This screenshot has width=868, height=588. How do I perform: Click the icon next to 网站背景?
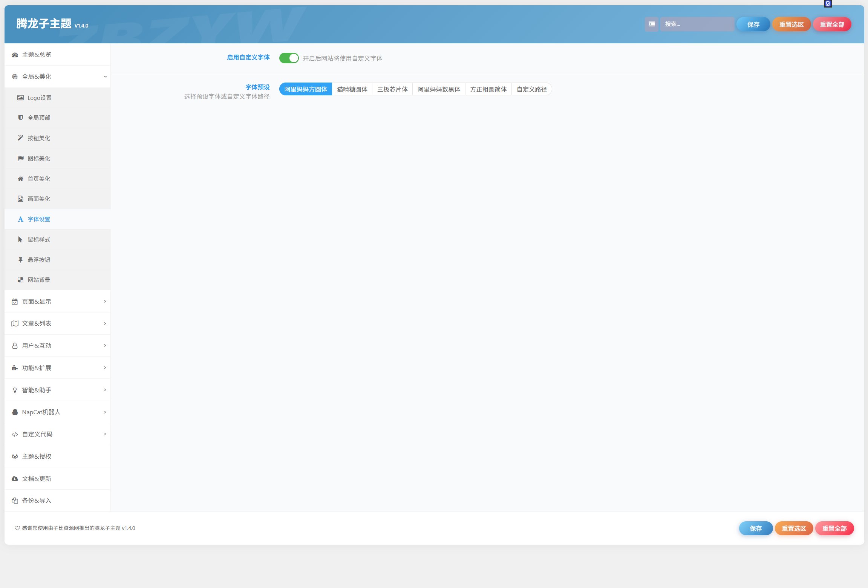(21, 280)
